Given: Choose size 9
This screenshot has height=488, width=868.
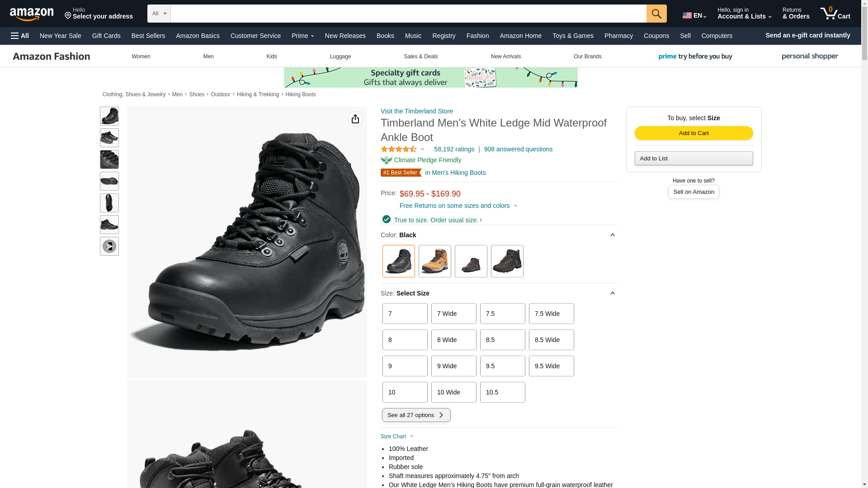Looking at the screenshot, I should (405, 366).
